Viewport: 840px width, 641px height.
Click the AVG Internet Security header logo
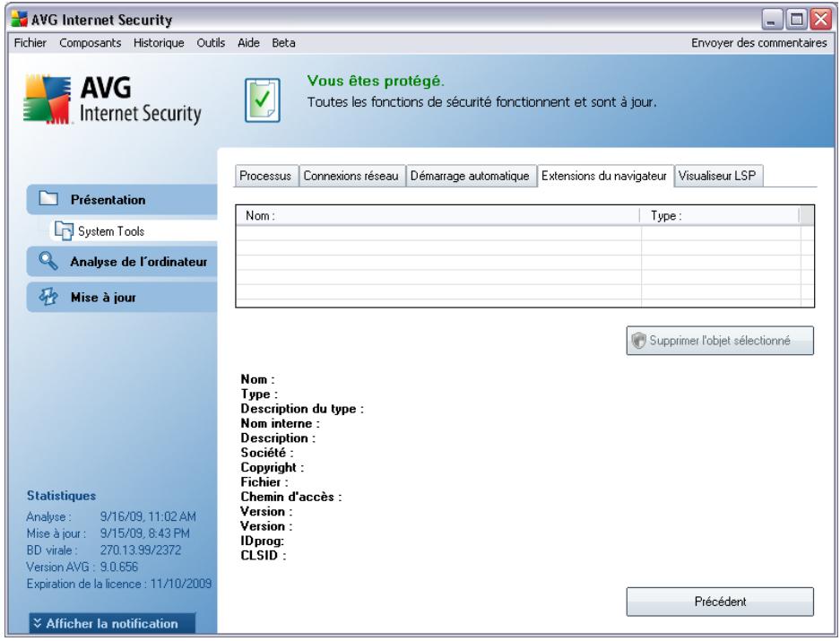112,100
